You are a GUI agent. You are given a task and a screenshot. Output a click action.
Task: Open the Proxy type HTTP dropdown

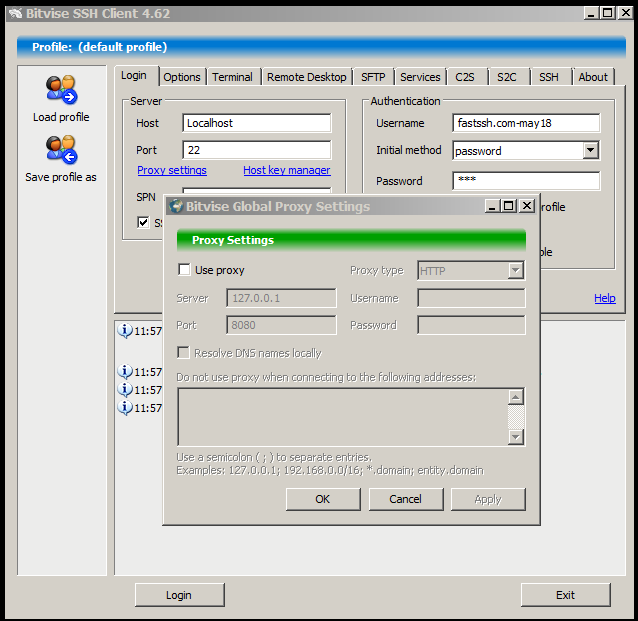point(516,270)
